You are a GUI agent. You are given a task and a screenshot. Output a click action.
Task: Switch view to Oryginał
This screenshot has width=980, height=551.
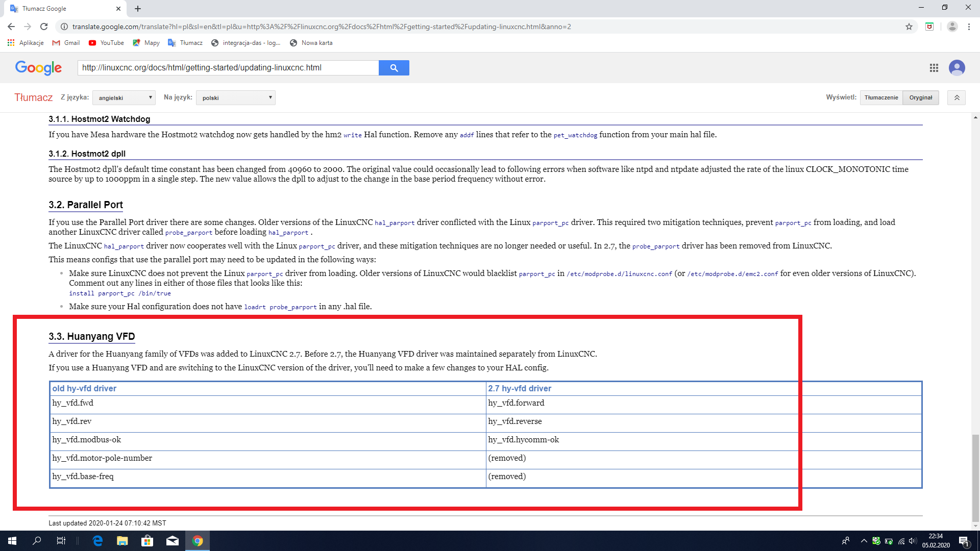[921, 98]
